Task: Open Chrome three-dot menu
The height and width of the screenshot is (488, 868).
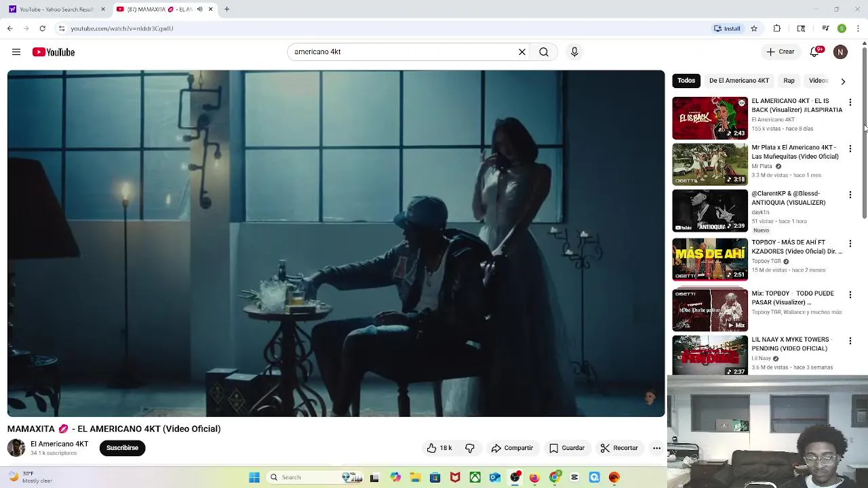Action: 858,28
